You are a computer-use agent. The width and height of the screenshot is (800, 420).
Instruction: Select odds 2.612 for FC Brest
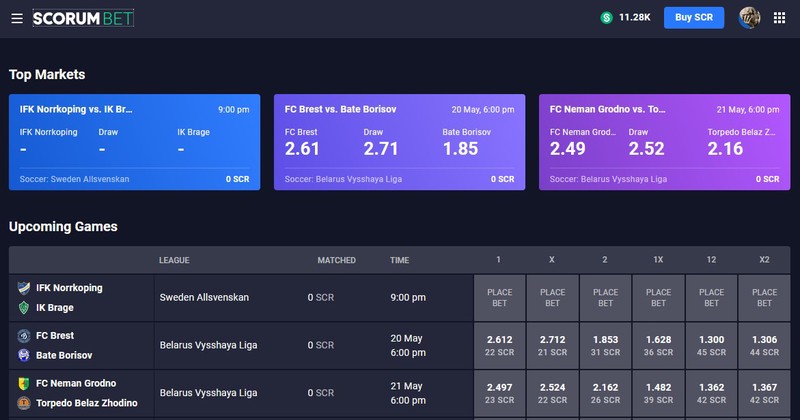click(499, 345)
